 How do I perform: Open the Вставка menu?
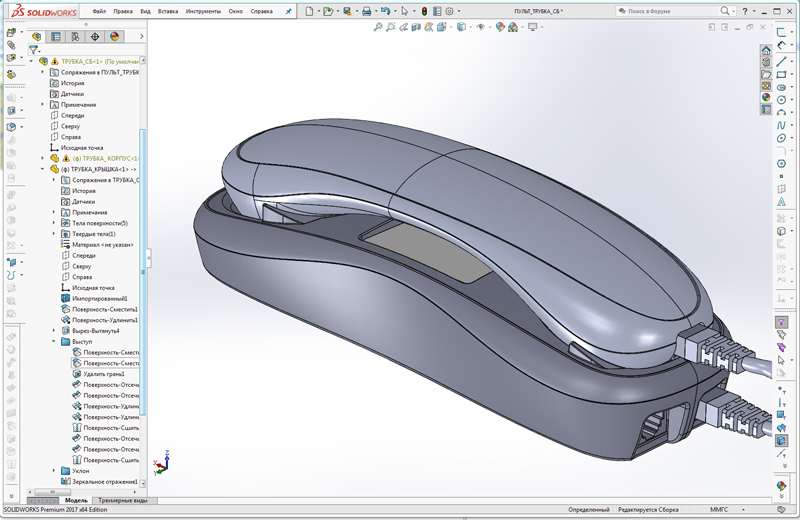[x=168, y=11]
